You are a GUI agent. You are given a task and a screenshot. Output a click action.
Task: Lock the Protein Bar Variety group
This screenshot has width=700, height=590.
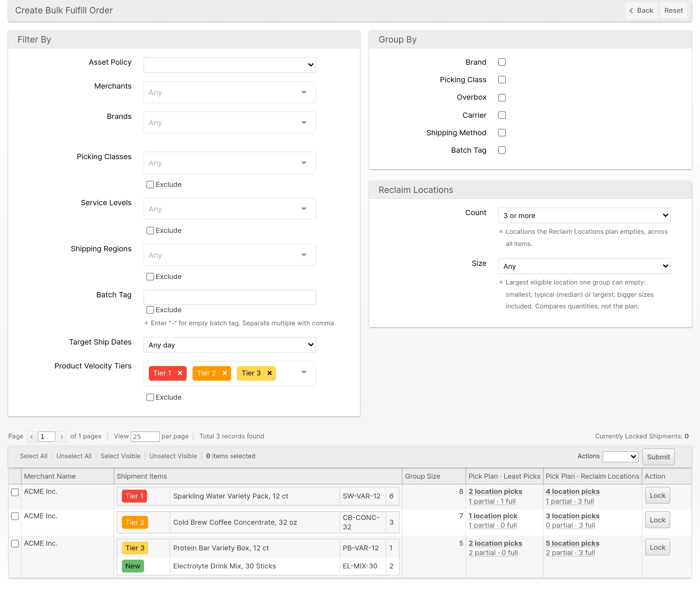pos(657,547)
